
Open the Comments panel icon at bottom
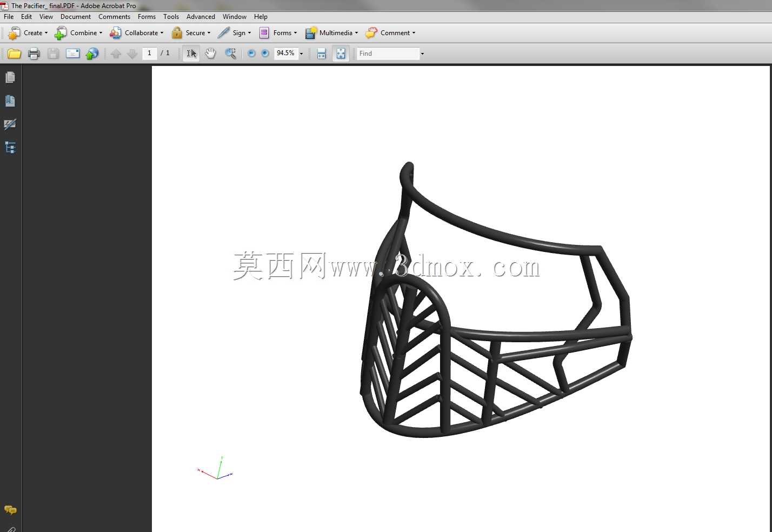(x=10, y=510)
